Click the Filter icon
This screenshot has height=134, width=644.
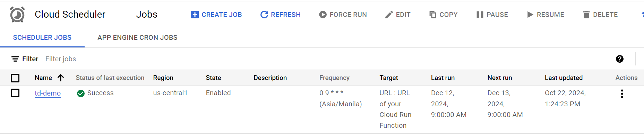point(15,59)
